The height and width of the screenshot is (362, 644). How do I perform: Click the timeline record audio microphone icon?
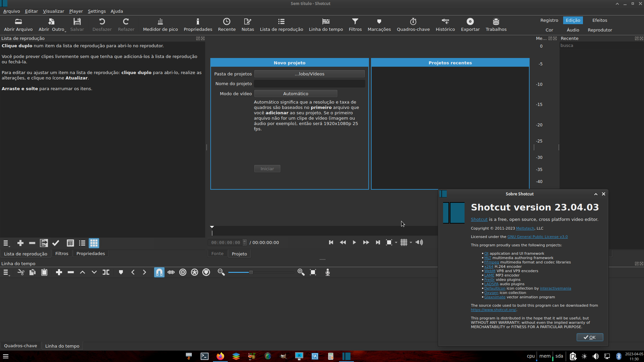[x=328, y=273]
